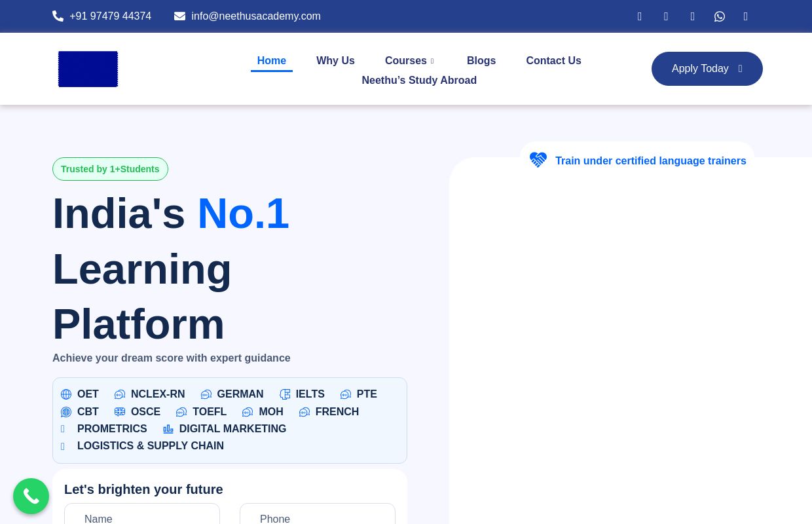The width and height of the screenshot is (812, 524).
Task: Click the info@neethusacademy.com email link
Action: tap(255, 16)
